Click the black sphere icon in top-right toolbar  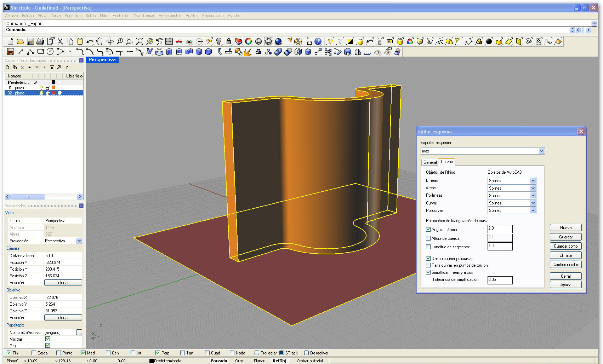[x=489, y=41]
